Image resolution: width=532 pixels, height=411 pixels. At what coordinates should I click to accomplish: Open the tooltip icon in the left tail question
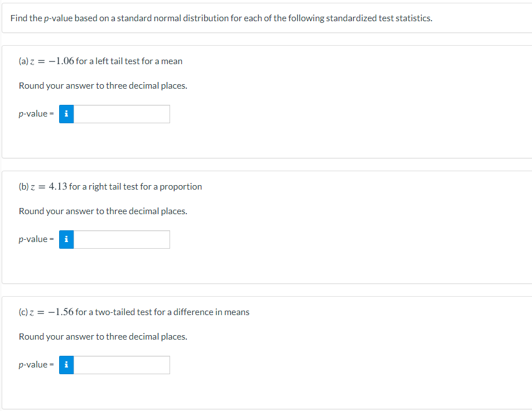coord(66,114)
